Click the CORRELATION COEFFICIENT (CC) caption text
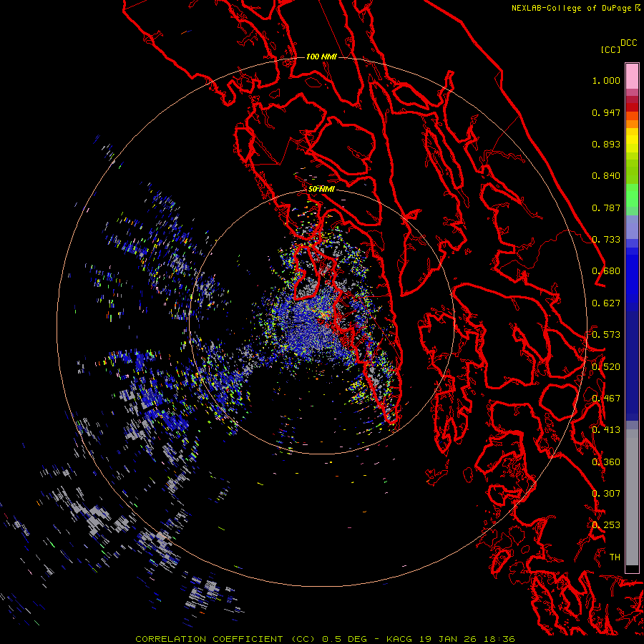The image size is (644, 644). click(x=225, y=639)
